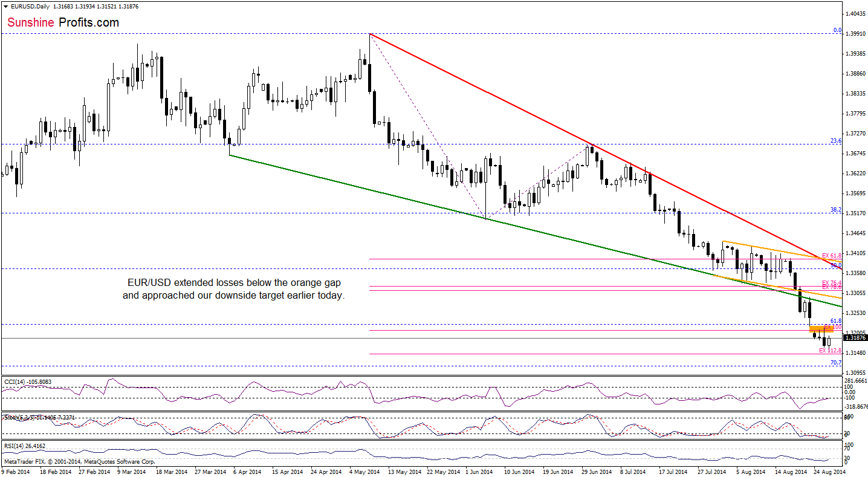The width and height of the screenshot is (868, 477).
Task: Click the 18 Feb 2014 date label
Action: click(55, 471)
